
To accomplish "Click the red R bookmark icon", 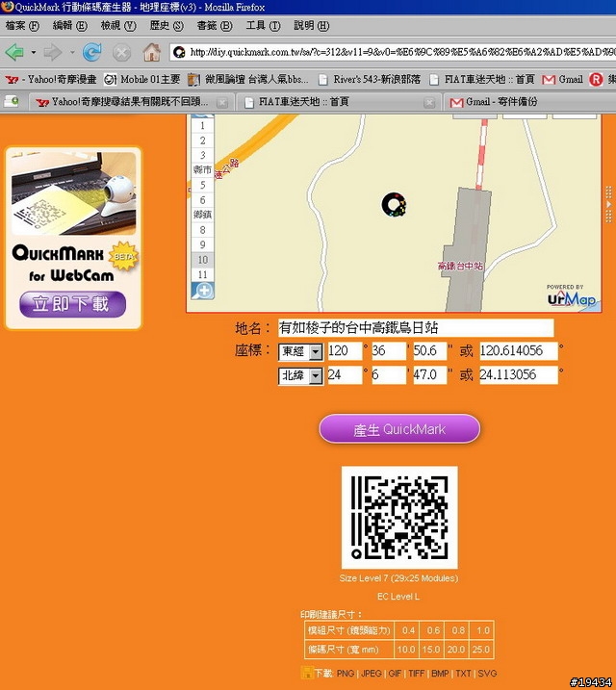I will pos(596,79).
